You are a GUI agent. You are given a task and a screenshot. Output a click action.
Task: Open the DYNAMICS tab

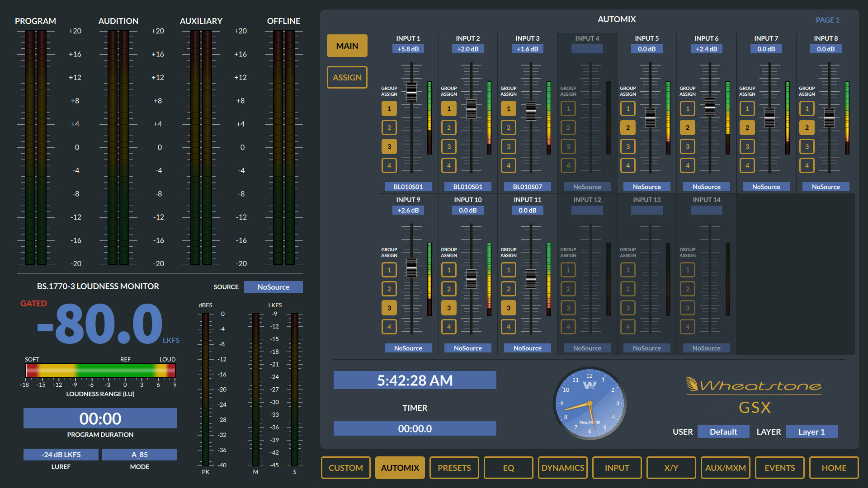[x=563, y=468]
